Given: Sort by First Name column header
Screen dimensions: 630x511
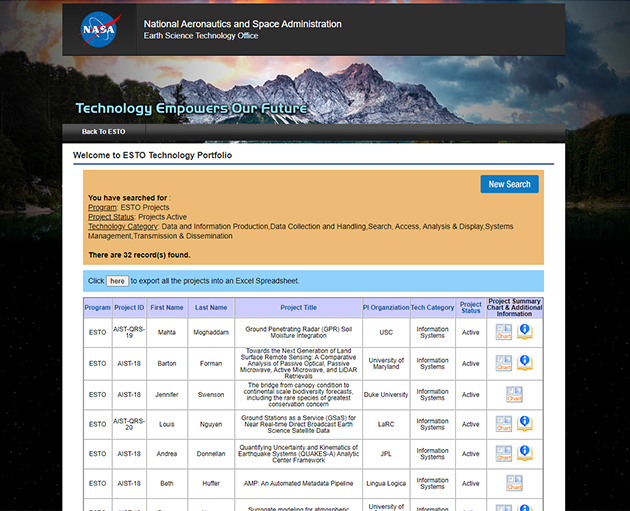Looking at the screenshot, I should click(167, 307).
